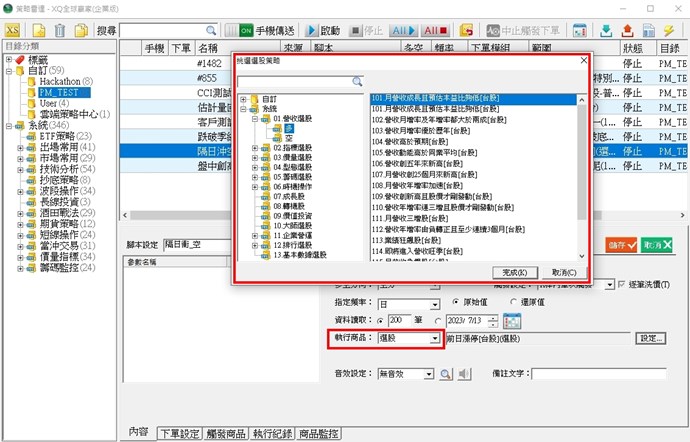Image resolution: width=690 pixels, height=442 pixels.
Task: Click the green 取消 cancel button
Action: pos(657,245)
